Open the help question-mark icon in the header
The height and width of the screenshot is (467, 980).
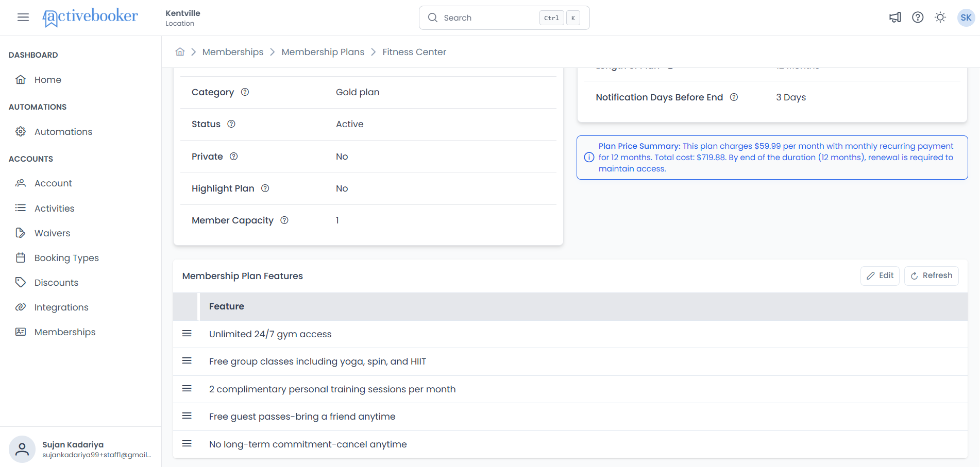pos(918,18)
